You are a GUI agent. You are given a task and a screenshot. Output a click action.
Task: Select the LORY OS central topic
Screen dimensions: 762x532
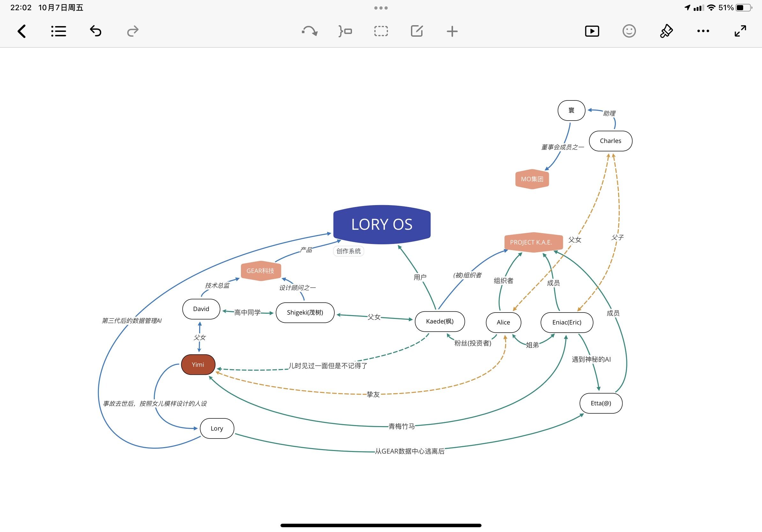[x=382, y=225]
